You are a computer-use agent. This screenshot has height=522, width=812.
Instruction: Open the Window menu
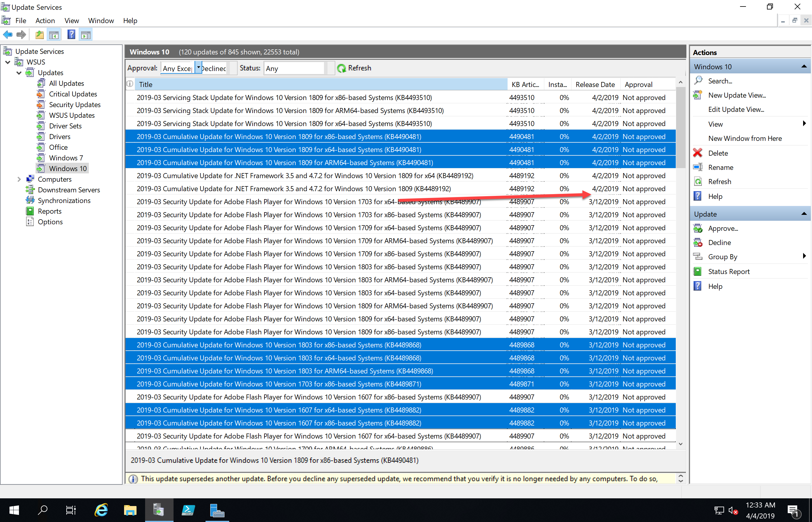[101, 20]
